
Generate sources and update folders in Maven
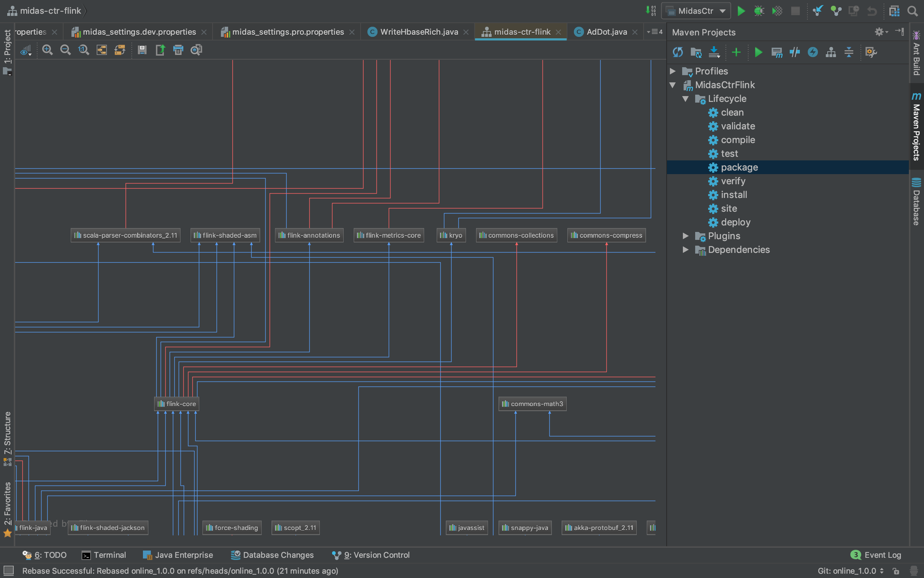[x=696, y=52]
